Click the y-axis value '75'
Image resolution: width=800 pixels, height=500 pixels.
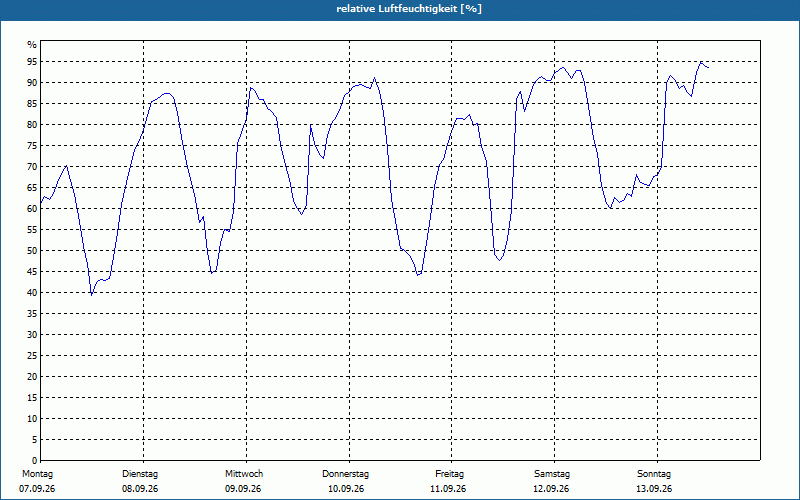[x=32, y=145]
